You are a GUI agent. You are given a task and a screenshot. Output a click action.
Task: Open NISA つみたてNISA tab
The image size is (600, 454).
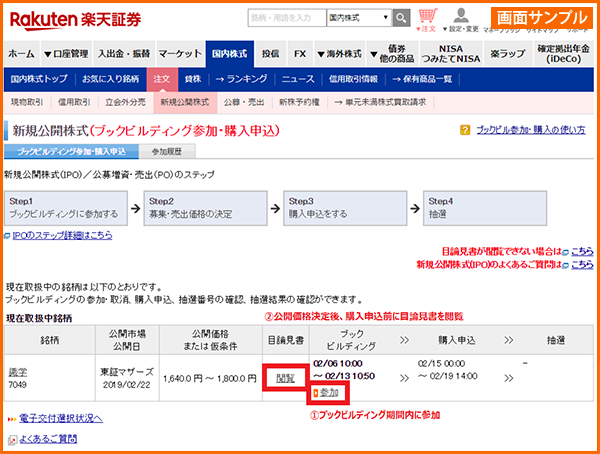click(451, 54)
